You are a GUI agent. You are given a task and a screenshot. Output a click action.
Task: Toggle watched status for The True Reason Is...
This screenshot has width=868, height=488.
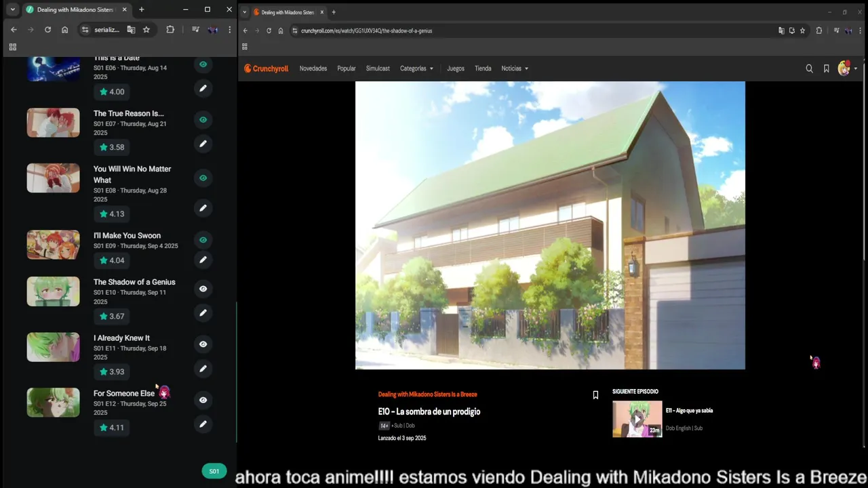[203, 119]
